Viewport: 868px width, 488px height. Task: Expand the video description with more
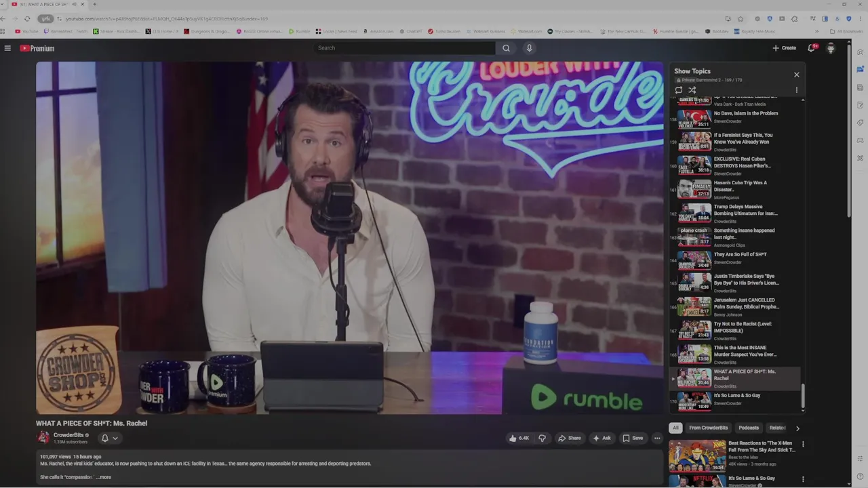coord(104,477)
